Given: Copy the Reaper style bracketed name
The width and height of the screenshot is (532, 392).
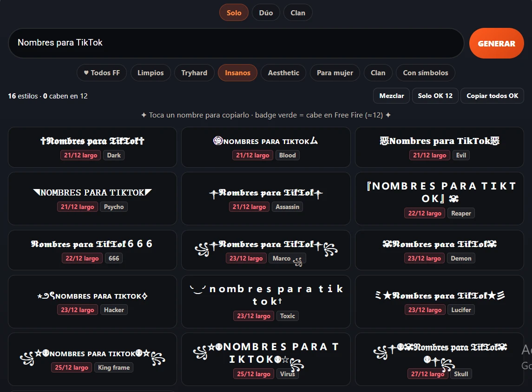Looking at the screenshot, I should [x=440, y=198].
